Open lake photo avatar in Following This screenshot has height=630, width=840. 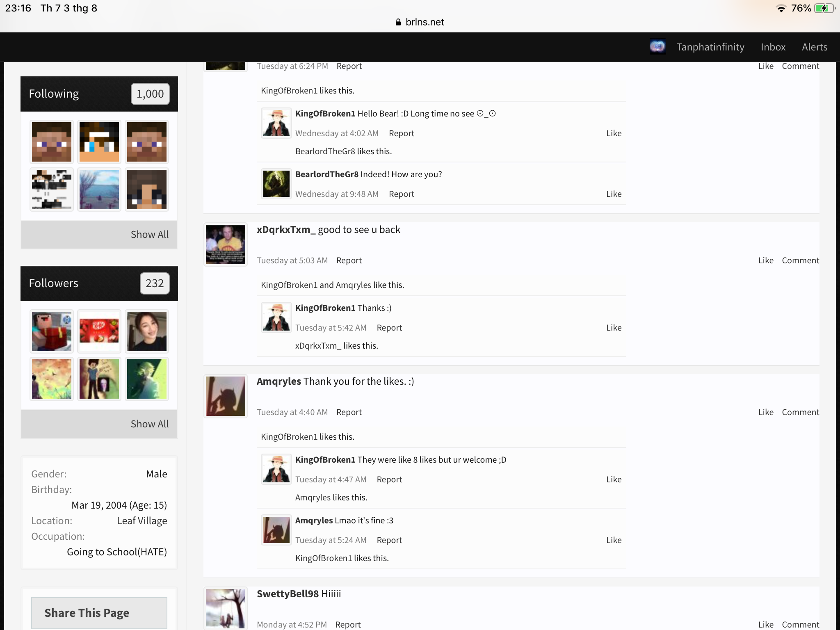99,189
